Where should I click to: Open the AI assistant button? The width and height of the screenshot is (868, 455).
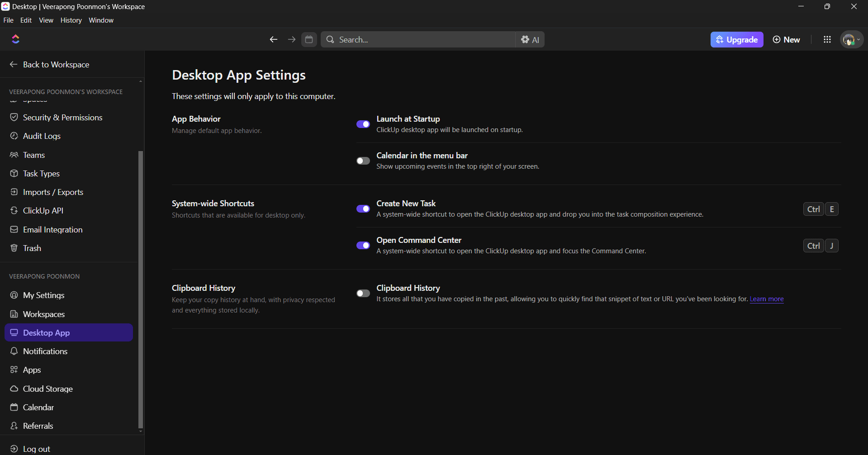(530, 39)
